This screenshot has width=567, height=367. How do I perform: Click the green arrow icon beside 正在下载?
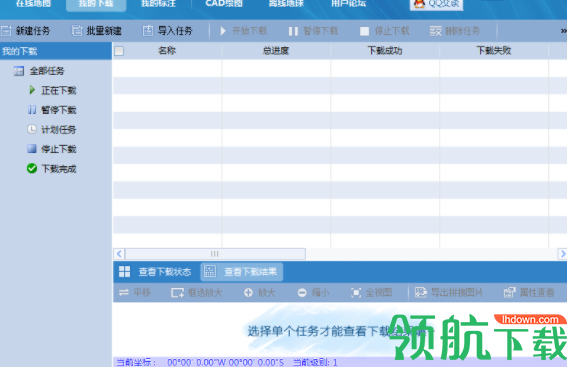32,90
